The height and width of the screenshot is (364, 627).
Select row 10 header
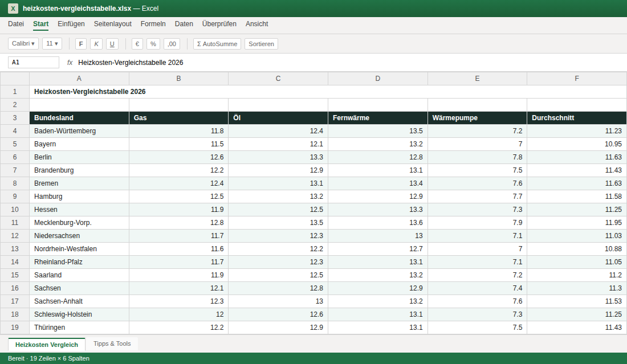tap(15, 210)
